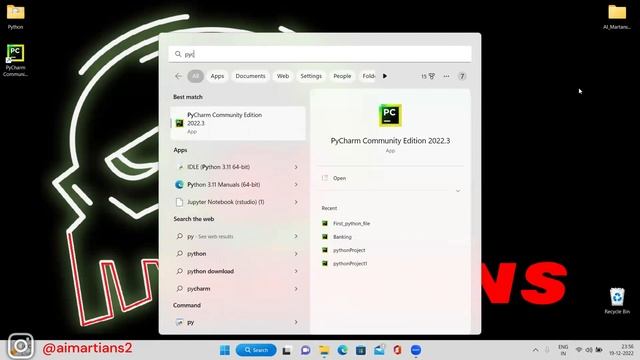Open PyCharm Community Edition best match
The image size is (640, 360).
[238, 123]
